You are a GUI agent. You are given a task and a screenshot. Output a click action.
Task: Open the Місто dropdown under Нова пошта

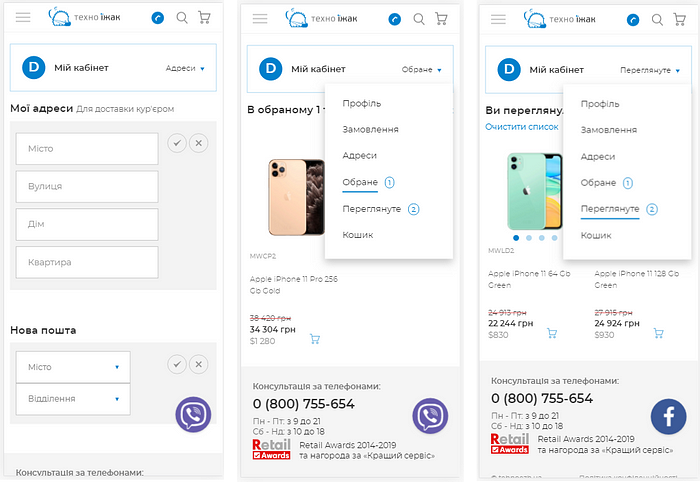click(73, 367)
